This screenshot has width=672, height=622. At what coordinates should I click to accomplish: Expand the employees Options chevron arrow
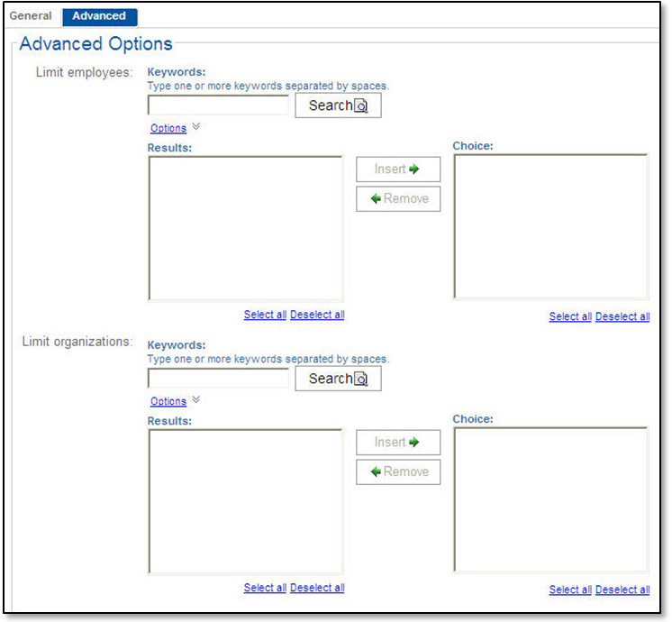click(196, 127)
